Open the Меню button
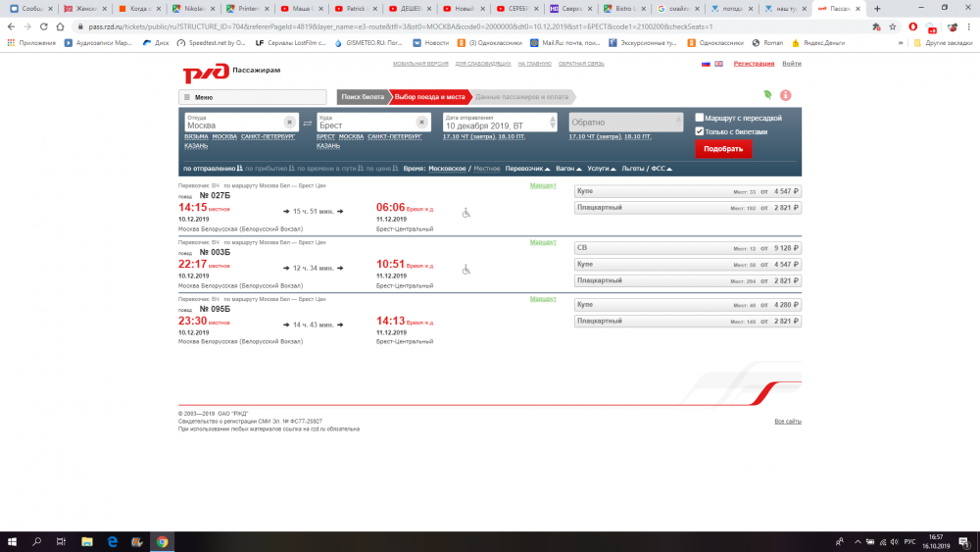The width and height of the screenshot is (980, 552). pyautogui.click(x=252, y=97)
